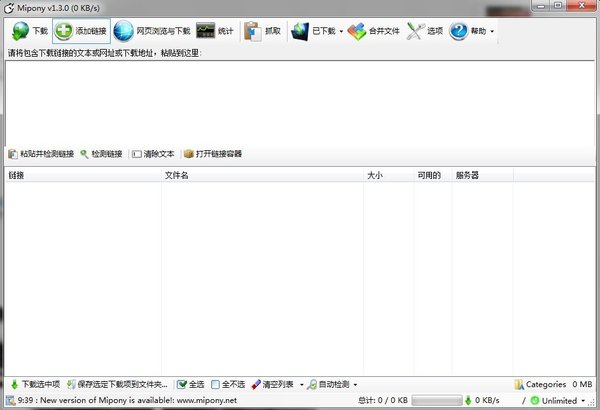Expand the Downloaded (已下载) dropdown arrow

[x=341, y=31]
